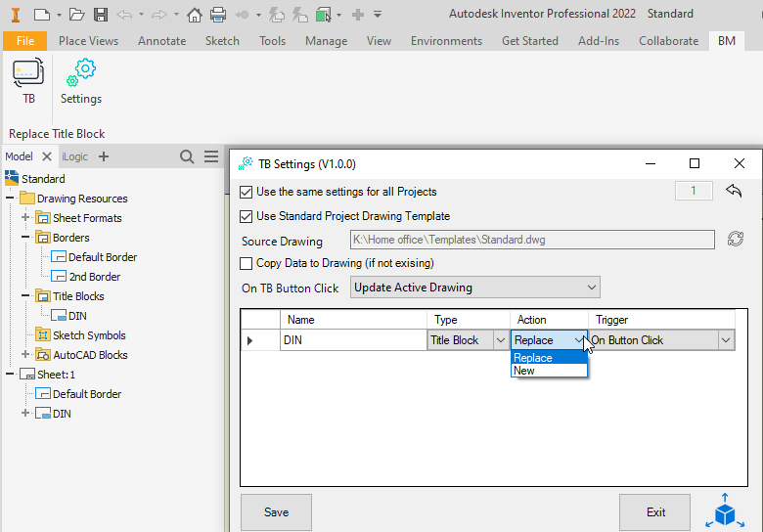763x532 pixels.
Task: Click the Exit button in TB Settings
Action: coord(655,512)
